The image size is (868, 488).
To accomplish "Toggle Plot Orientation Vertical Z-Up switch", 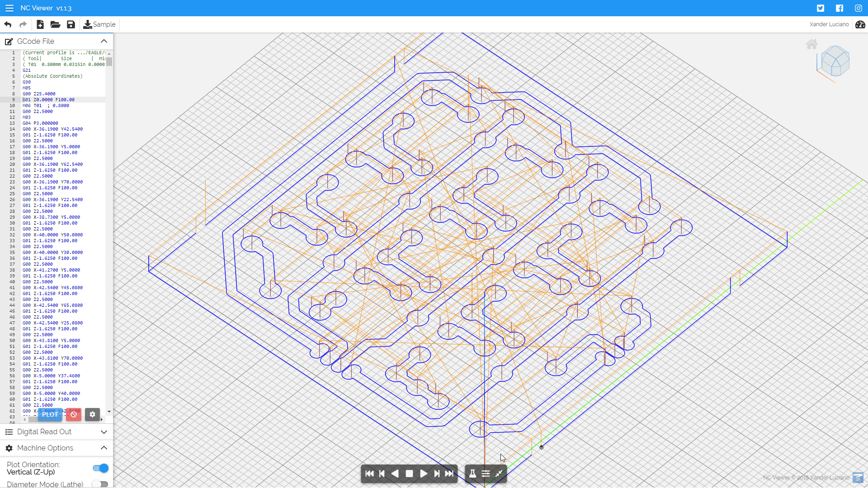I will point(100,468).
